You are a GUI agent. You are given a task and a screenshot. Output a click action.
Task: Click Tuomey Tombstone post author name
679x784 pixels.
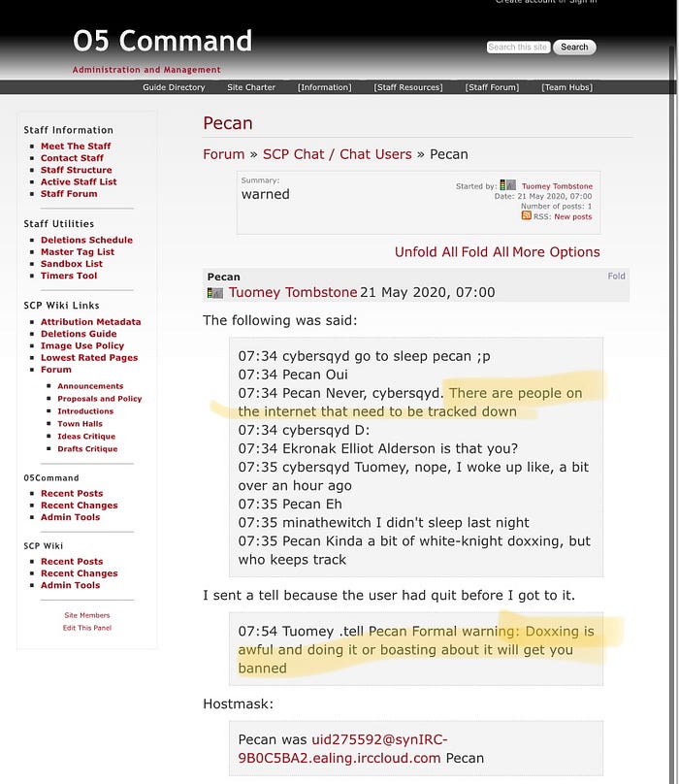click(x=293, y=292)
